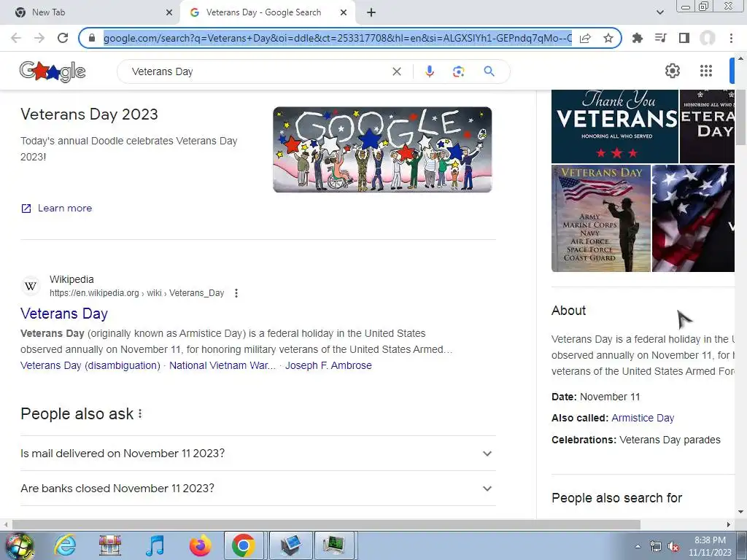Screen dimensions: 747x560
Task: Open Firefox from the taskbar
Action: click(x=200, y=545)
